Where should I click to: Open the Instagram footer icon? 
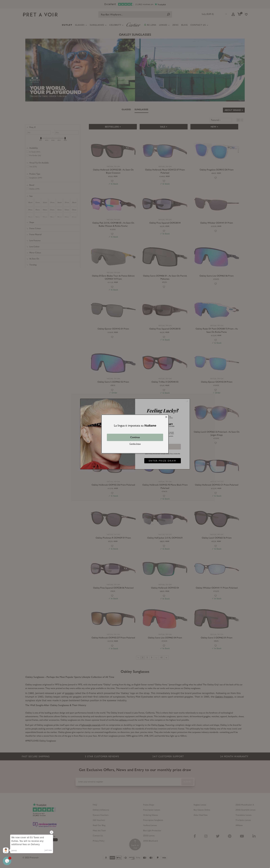(206, 836)
